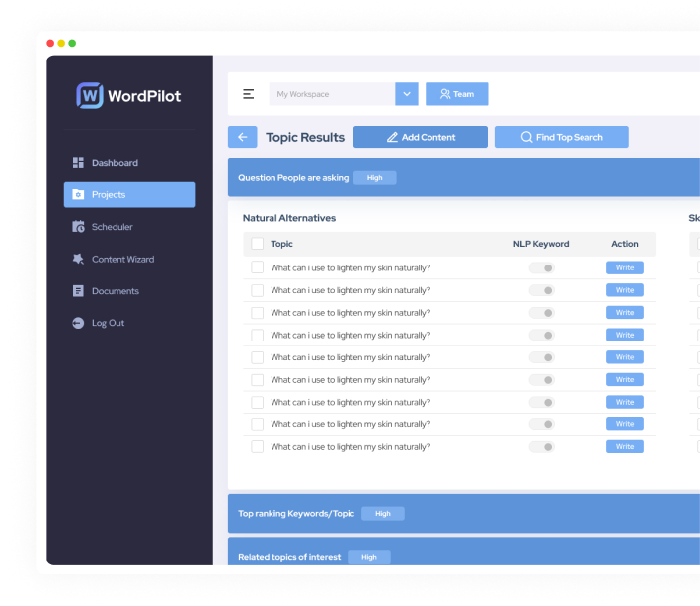This screenshot has width=700, height=606.
Task: Check the third topic row checkbox
Action: (x=257, y=312)
